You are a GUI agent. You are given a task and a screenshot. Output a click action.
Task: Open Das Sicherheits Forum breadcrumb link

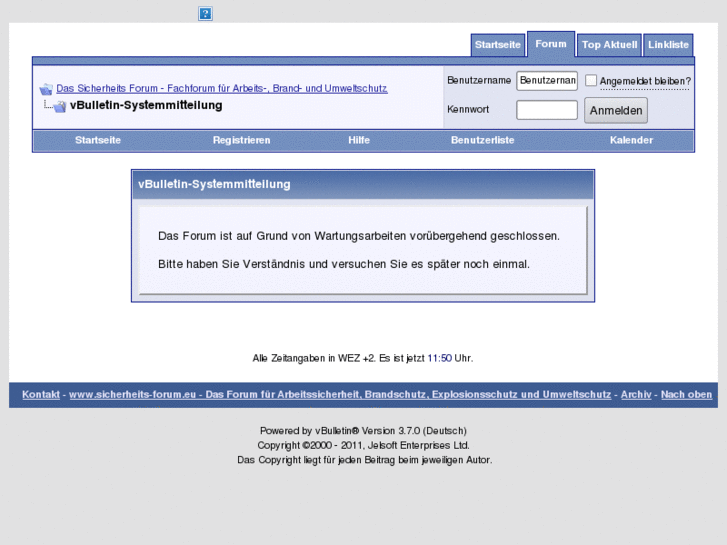click(222, 88)
